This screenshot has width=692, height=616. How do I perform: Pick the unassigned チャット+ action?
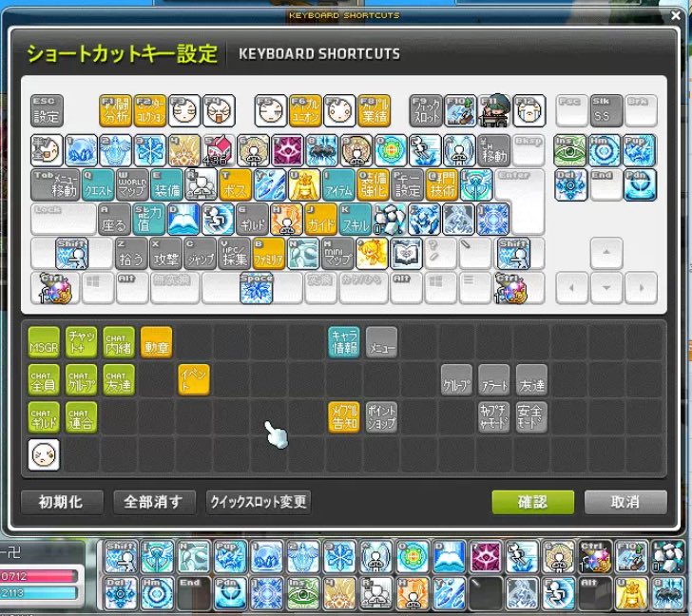(x=81, y=342)
